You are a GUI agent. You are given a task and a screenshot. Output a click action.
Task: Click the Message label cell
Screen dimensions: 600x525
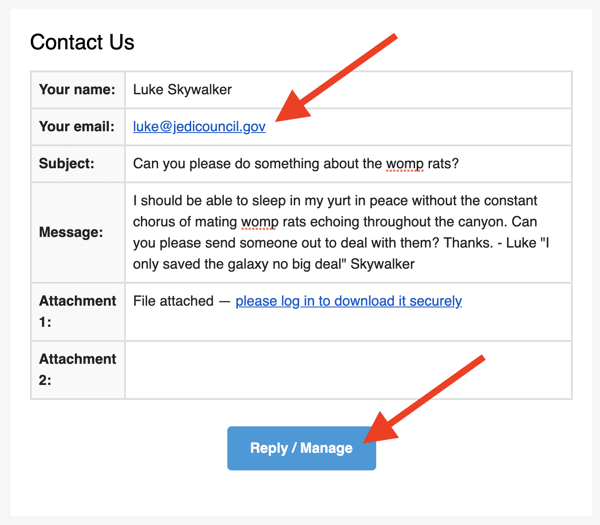78,232
